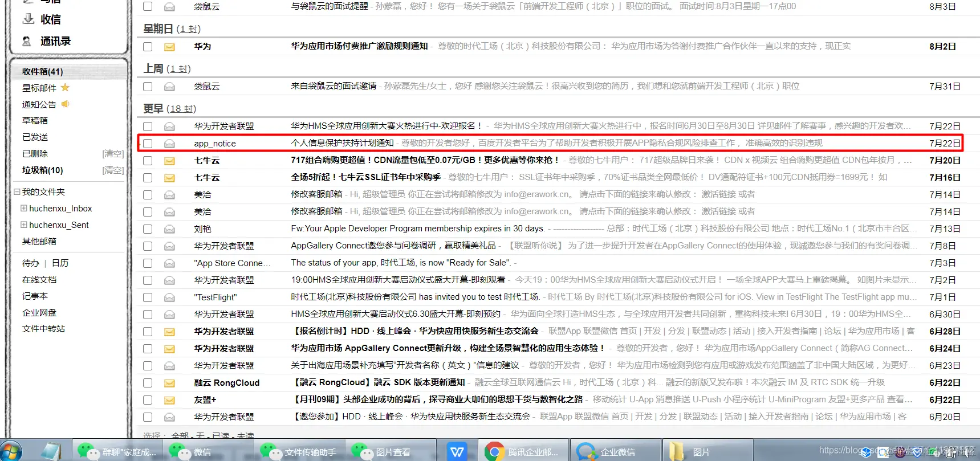980x461 pixels.
Task: Open 文件中转站
Action: tap(43, 328)
